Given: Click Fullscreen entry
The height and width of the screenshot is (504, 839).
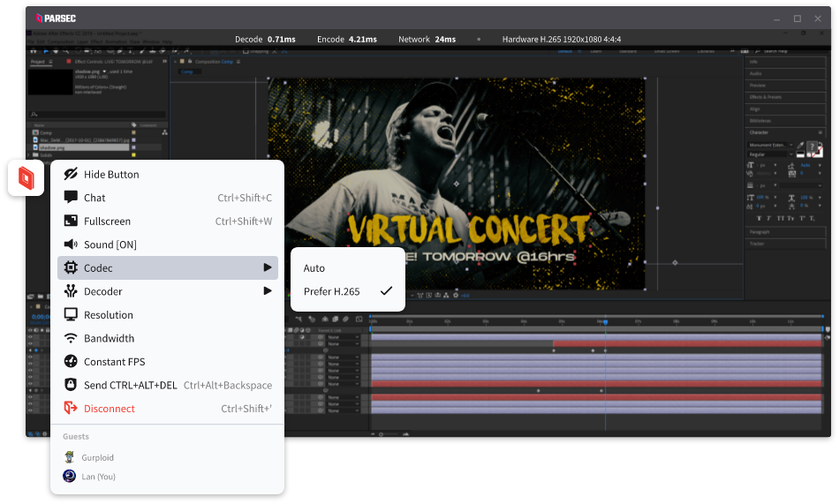Looking at the screenshot, I should 168,221.
